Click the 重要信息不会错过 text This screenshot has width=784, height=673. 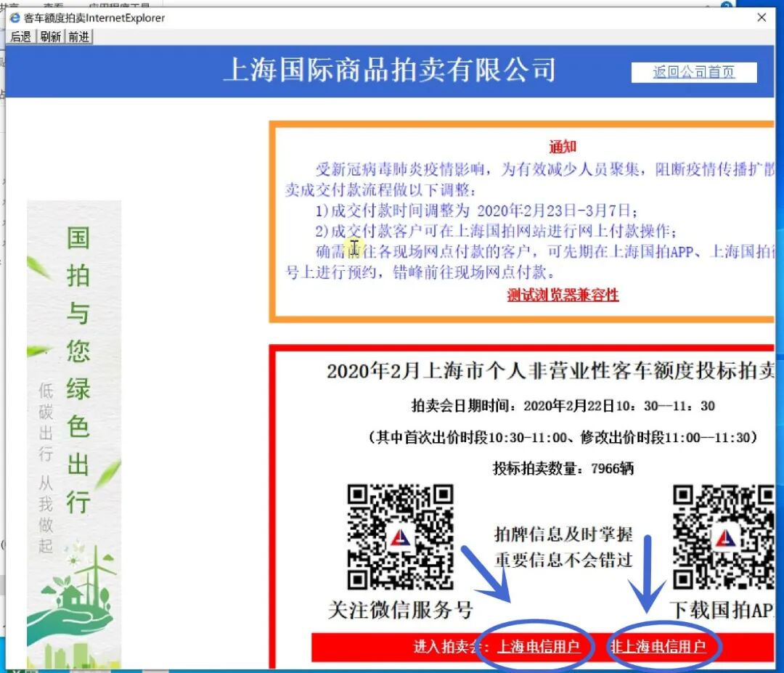pos(563,560)
